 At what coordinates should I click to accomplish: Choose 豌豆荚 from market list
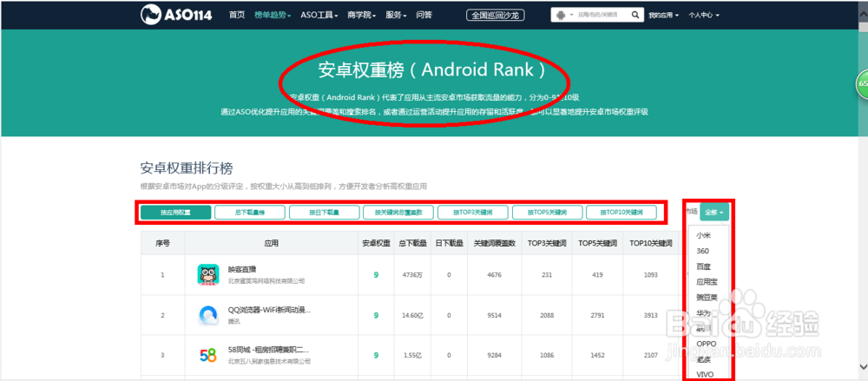pyautogui.click(x=707, y=298)
